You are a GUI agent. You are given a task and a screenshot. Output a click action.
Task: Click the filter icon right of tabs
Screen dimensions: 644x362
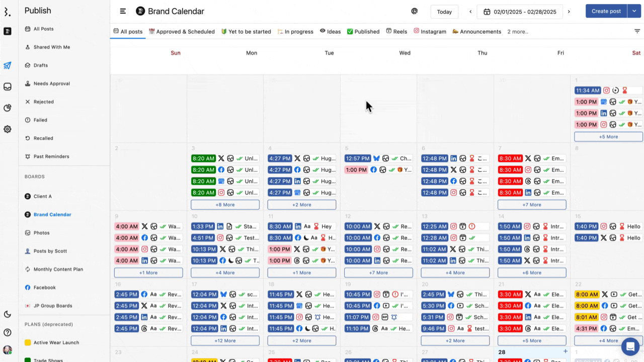click(637, 31)
